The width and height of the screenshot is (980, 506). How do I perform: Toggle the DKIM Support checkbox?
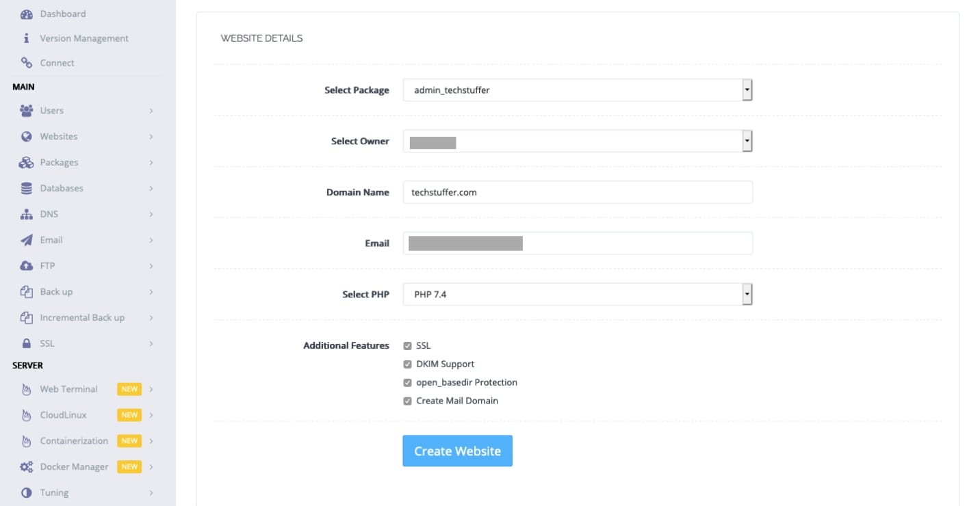(408, 364)
